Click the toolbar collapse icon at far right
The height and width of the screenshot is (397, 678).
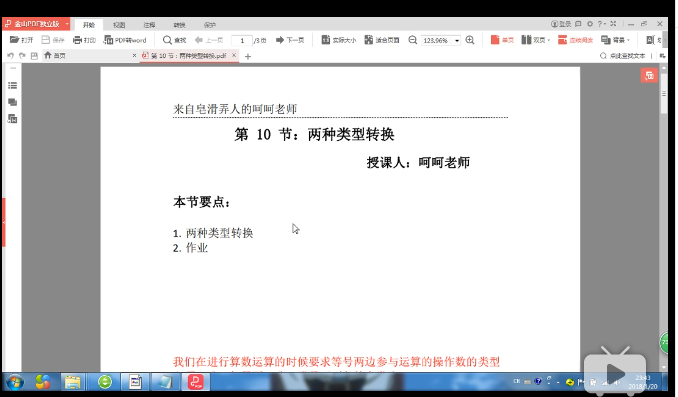662,56
